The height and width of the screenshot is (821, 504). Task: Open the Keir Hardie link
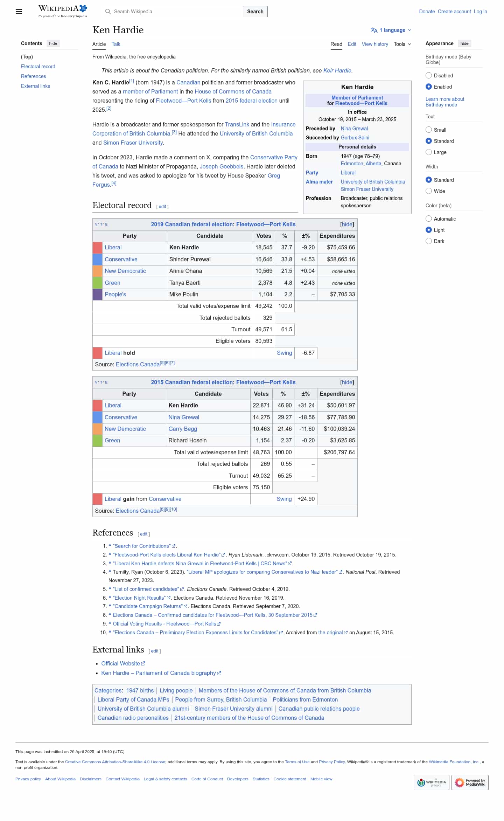(x=337, y=70)
